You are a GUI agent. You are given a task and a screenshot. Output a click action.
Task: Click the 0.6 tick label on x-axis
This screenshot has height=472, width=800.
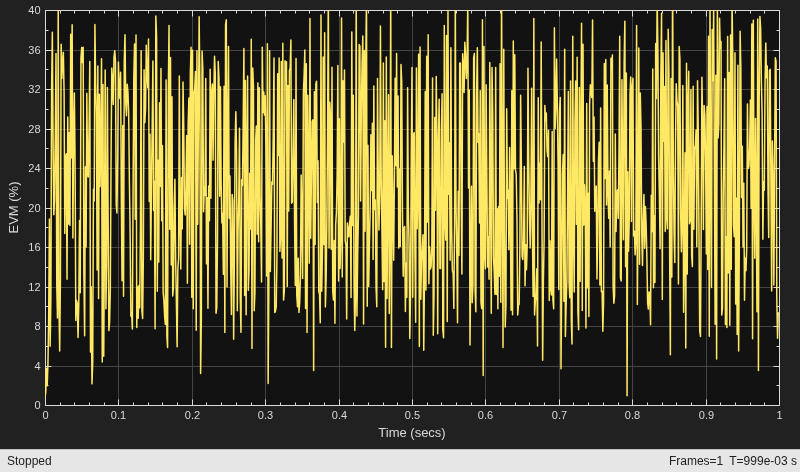[x=486, y=415]
